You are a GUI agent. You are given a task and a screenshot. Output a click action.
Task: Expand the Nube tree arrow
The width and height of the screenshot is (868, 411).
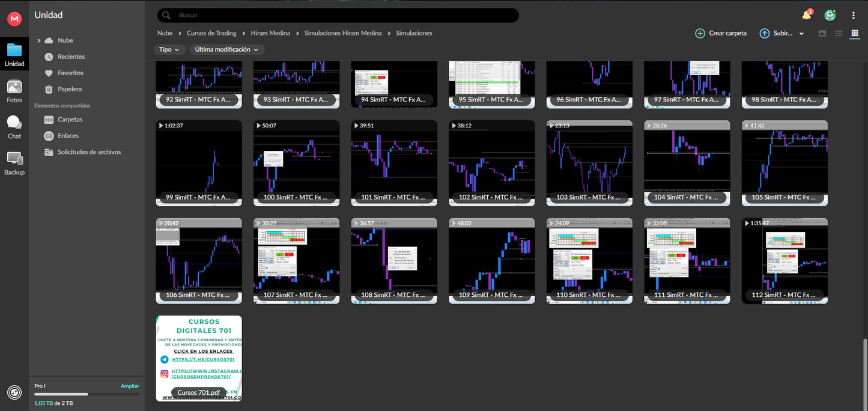(39, 40)
